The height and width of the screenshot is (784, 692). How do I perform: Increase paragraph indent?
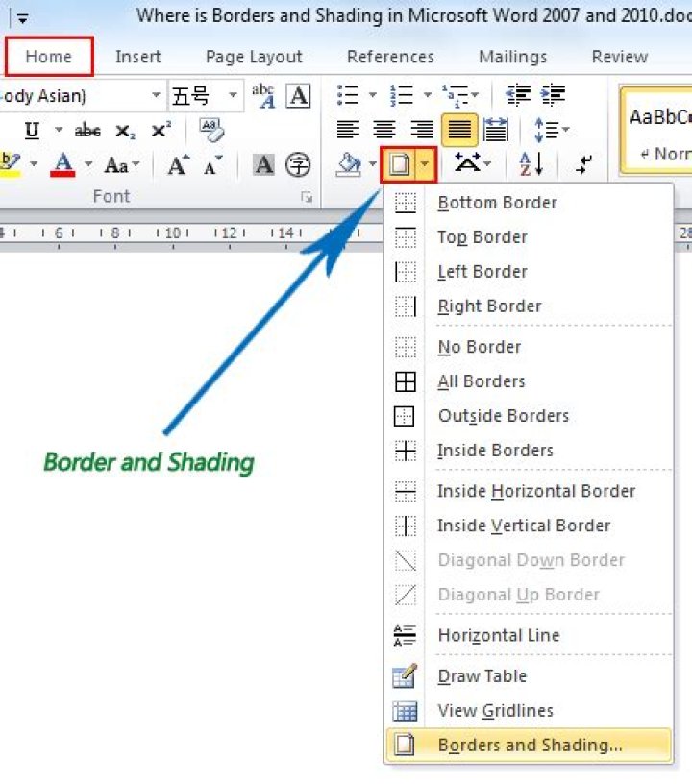pos(553,94)
